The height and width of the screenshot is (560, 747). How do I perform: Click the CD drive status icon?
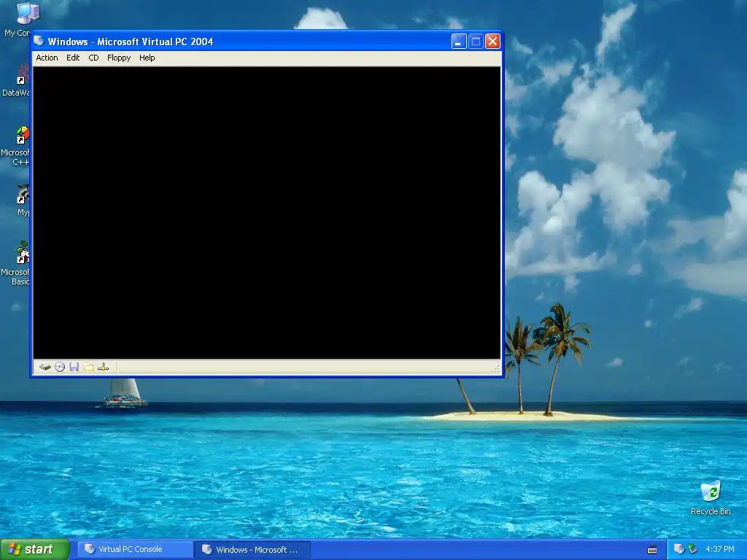pyautogui.click(x=60, y=367)
